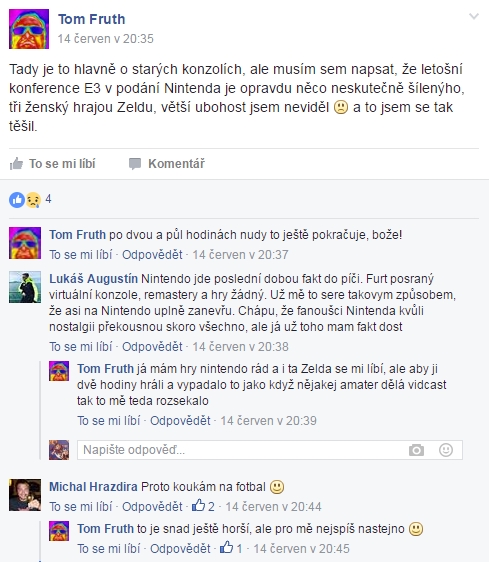This screenshot has width=489, height=562.
Task: Open emoji picker smiley in reply box
Action: tap(446, 450)
